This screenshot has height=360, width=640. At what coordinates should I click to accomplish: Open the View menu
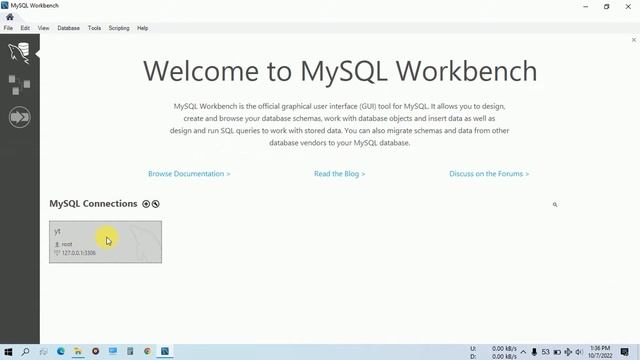click(43, 28)
